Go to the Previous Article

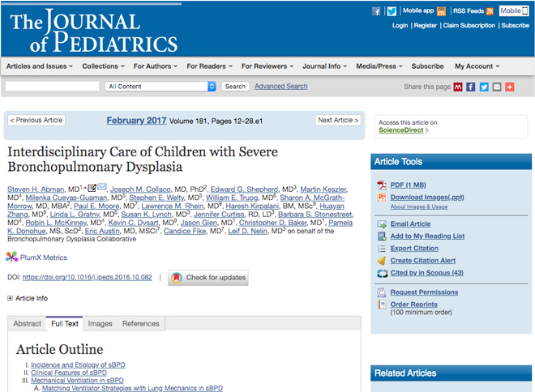pos(36,120)
